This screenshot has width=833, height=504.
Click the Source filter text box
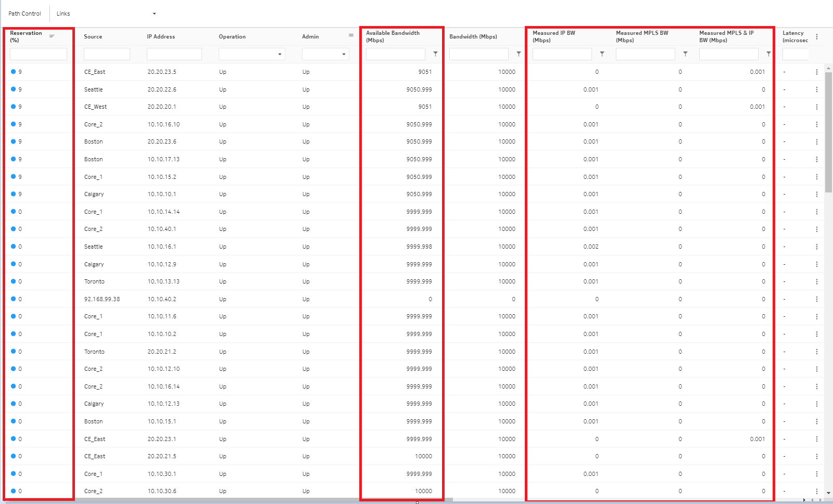coord(107,54)
